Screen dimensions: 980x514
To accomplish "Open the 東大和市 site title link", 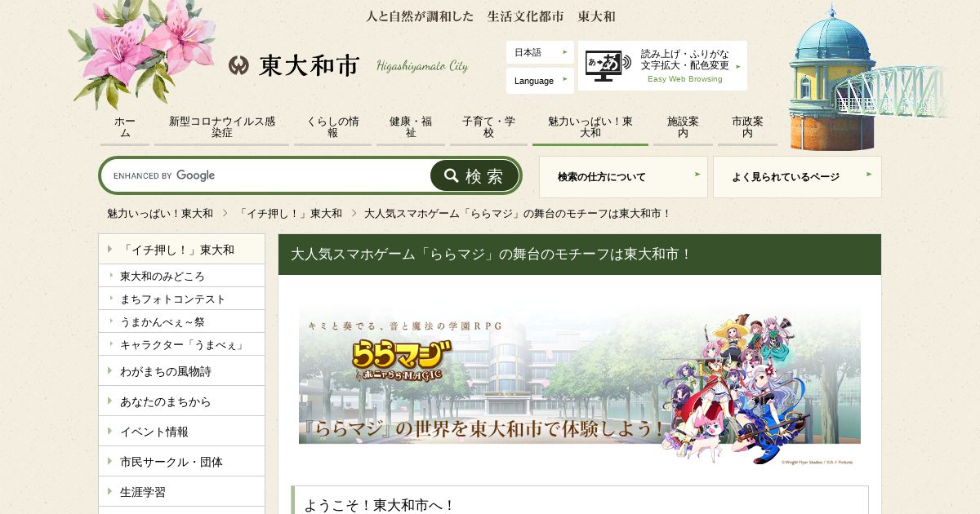I will tap(309, 65).
